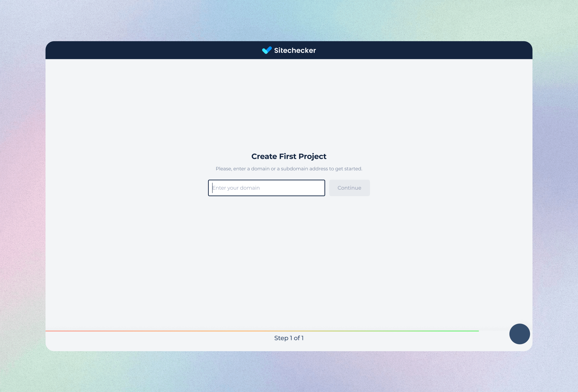Click the subdomain address instruction text
Image resolution: width=578 pixels, height=392 pixels.
(x=289, y=169)
